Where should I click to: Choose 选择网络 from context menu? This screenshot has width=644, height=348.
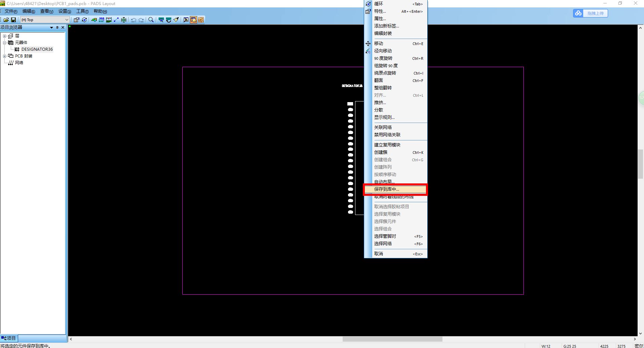click(x=395, y=244)
